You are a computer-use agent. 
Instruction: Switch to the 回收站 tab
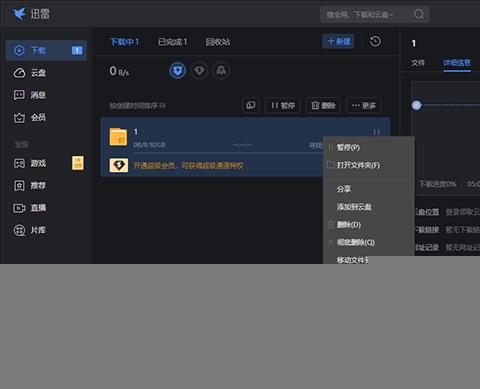218,42
